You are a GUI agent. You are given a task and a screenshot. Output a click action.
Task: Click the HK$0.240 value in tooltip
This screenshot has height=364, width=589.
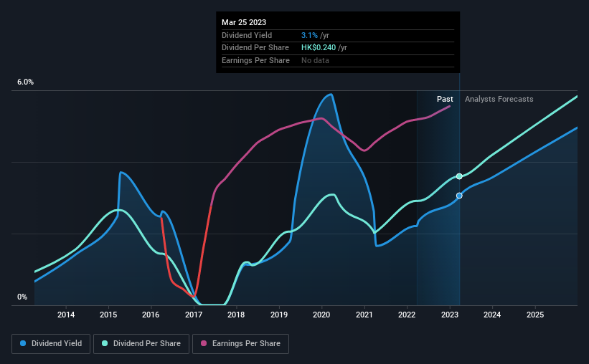coord(319,48)
